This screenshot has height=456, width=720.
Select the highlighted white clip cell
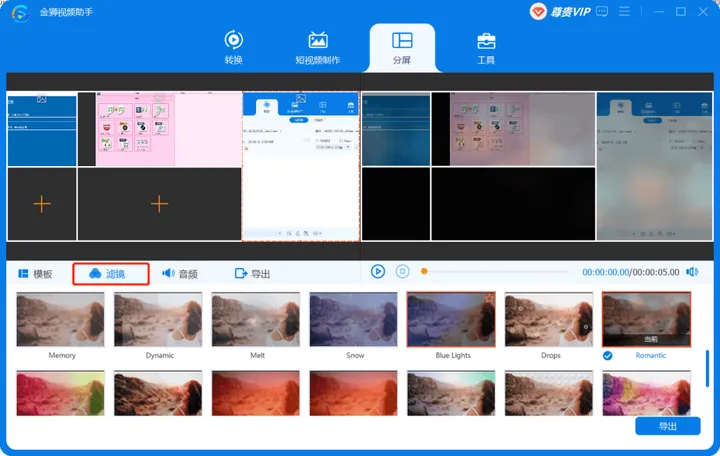tap(301, 167)
